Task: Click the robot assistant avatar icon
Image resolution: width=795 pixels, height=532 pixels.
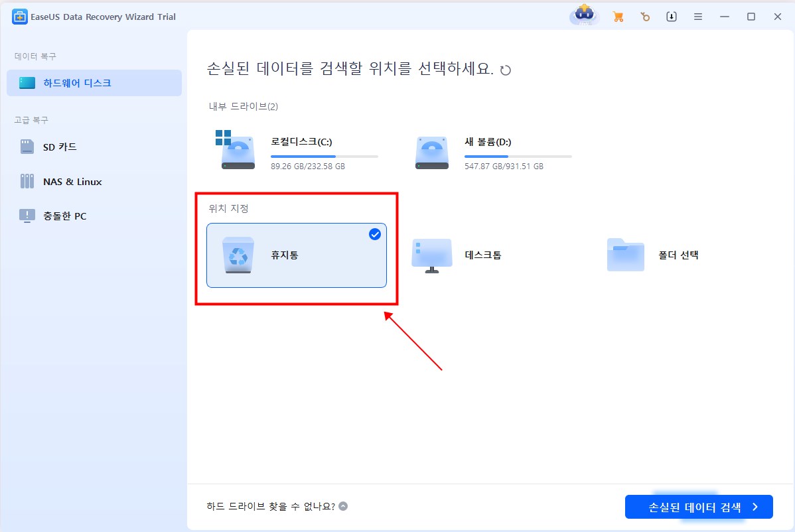Action: click(585, 15)
